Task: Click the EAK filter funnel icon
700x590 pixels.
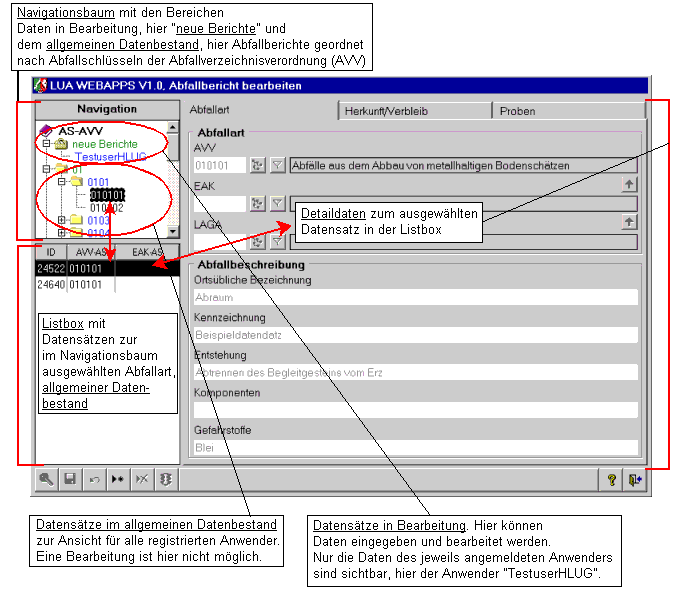Action: (x=278, y=203)
